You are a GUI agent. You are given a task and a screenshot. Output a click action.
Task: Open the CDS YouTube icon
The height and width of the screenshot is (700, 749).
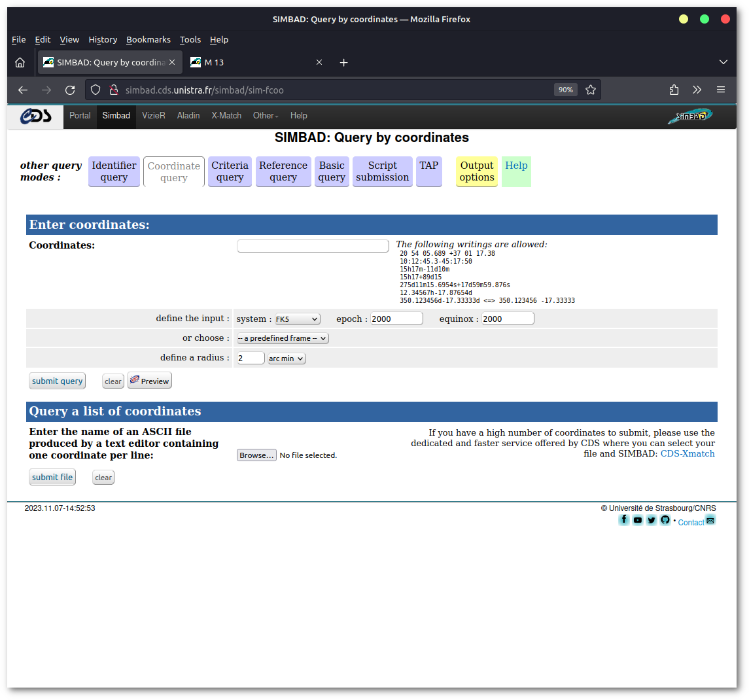pyautogui.click(x=638, y=520)
